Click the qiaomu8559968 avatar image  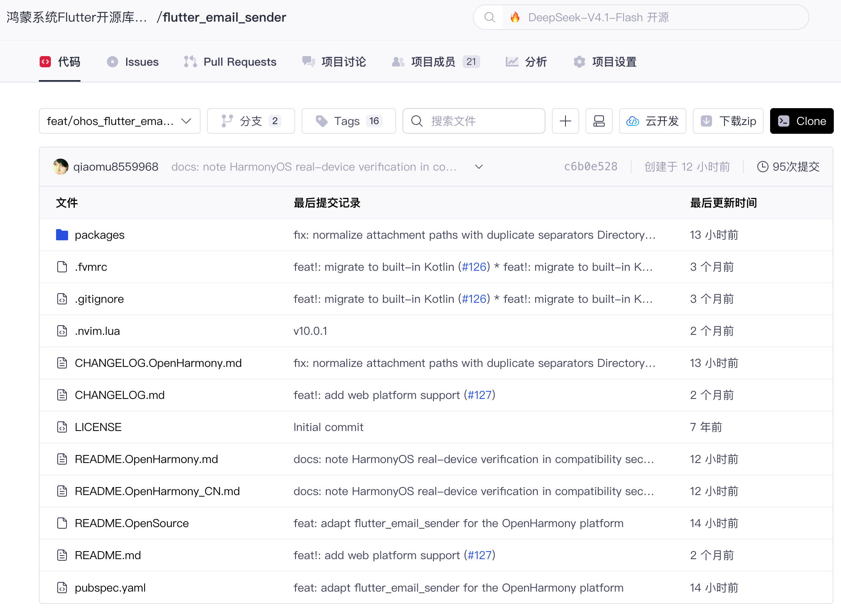click(x=60, y=167)
